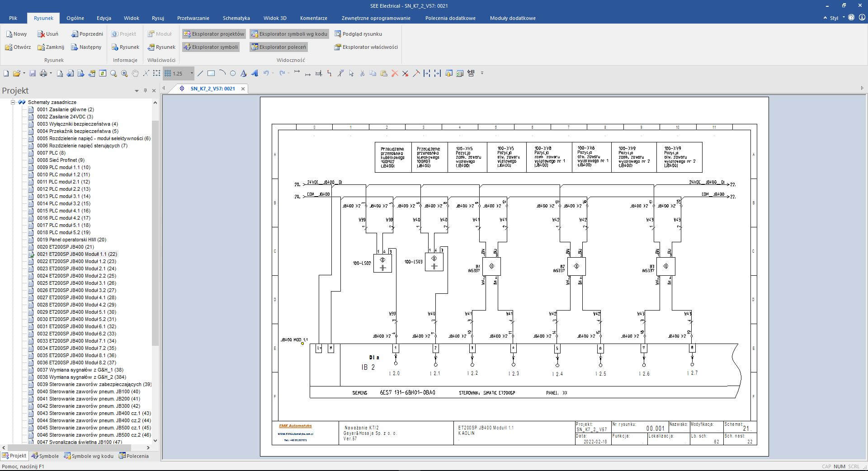868x471 pixels.
Task: Click the Save icon in the toolbar
Action: coord(33,73)
